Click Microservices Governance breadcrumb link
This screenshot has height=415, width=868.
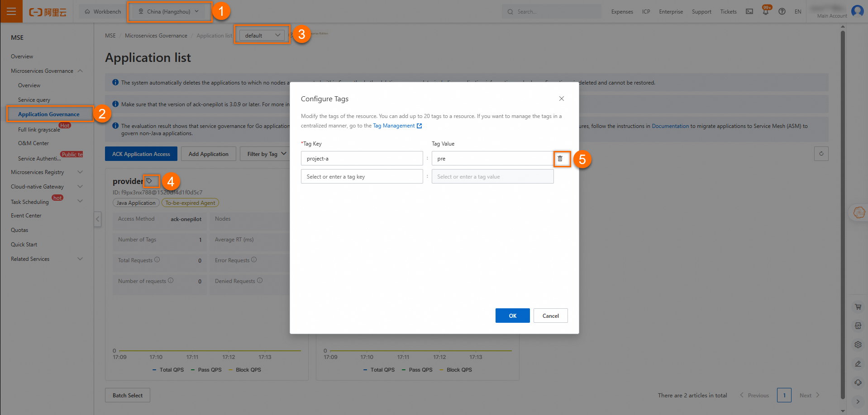[x=156, y=36]
